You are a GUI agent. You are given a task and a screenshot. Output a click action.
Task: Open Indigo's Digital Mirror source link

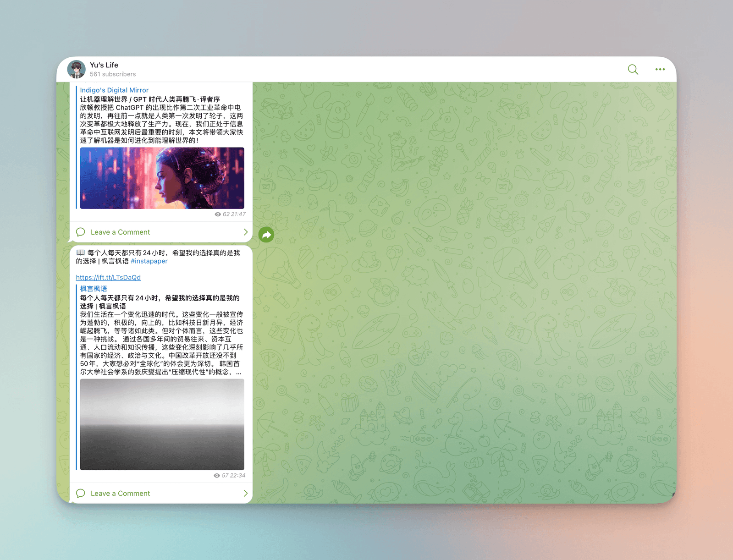pos(114,90)
